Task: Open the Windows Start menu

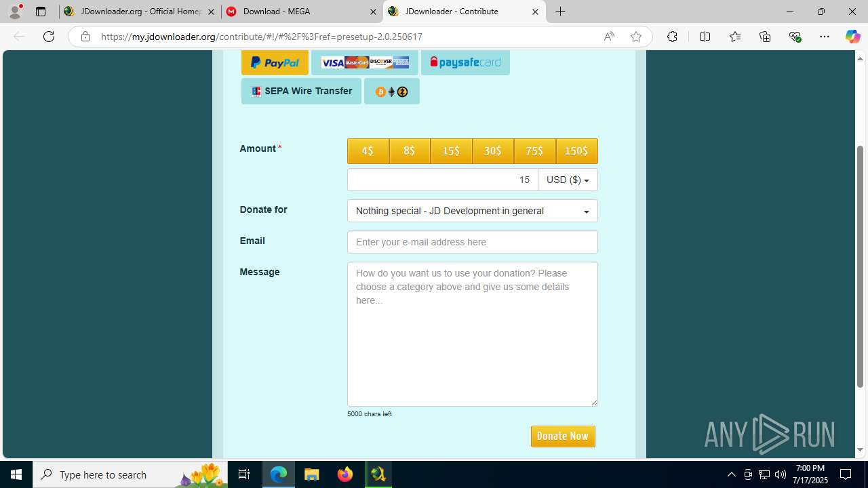Action: [x=16, y=474]
